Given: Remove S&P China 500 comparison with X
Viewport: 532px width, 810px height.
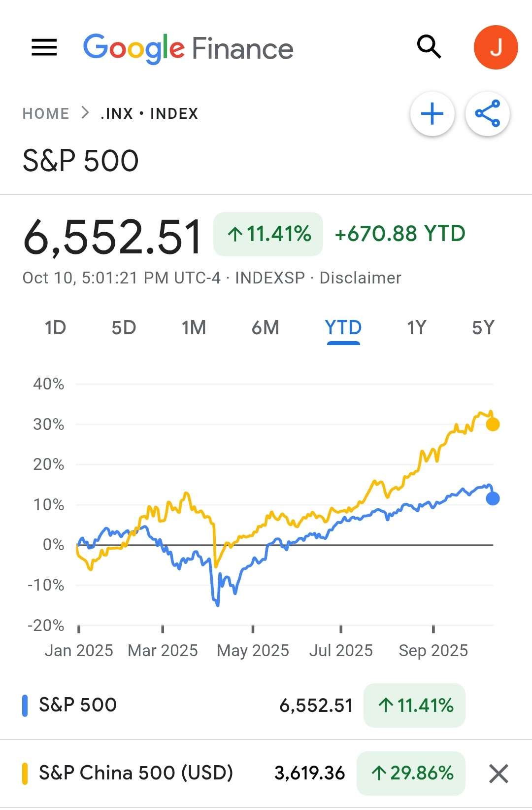Looking at the screenshot, I should [x=499, y=774].
